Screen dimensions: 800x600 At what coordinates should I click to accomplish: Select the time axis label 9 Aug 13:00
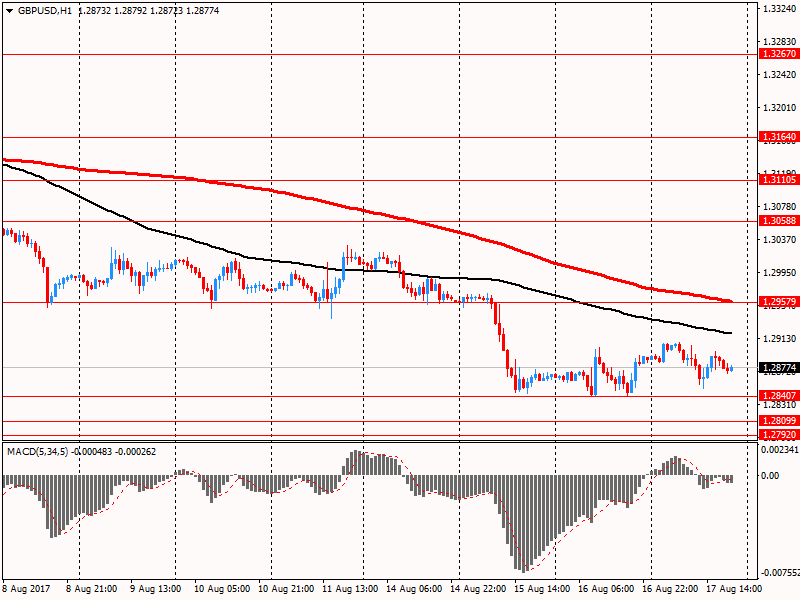coord(156,589)
